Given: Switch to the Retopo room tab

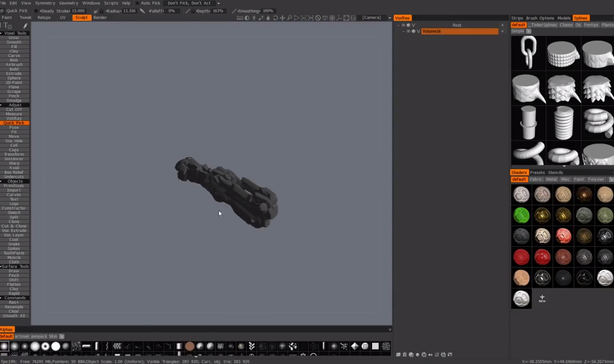Looking at the screenshot, I should click(44, 17).
